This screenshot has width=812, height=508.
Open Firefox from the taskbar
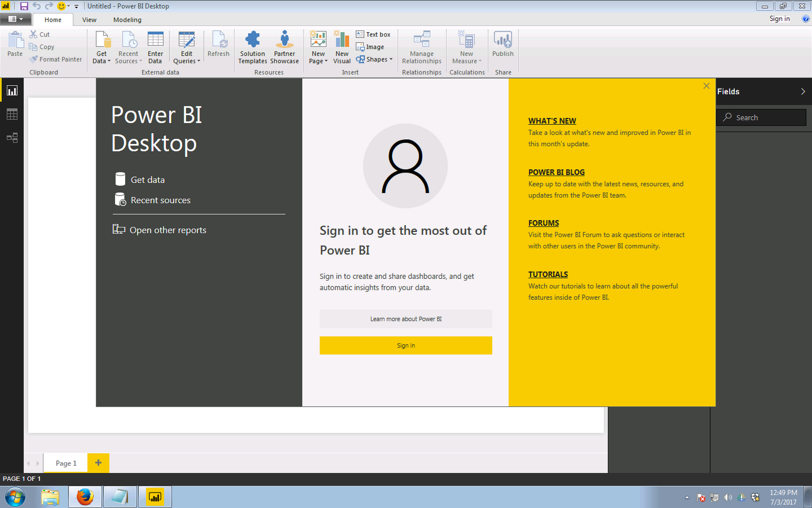pos(85,497)
